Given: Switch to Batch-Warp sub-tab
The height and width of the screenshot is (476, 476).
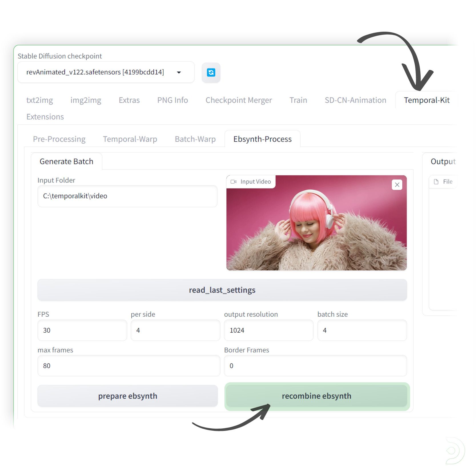Looking at the screenshot, I should [195, 139].
